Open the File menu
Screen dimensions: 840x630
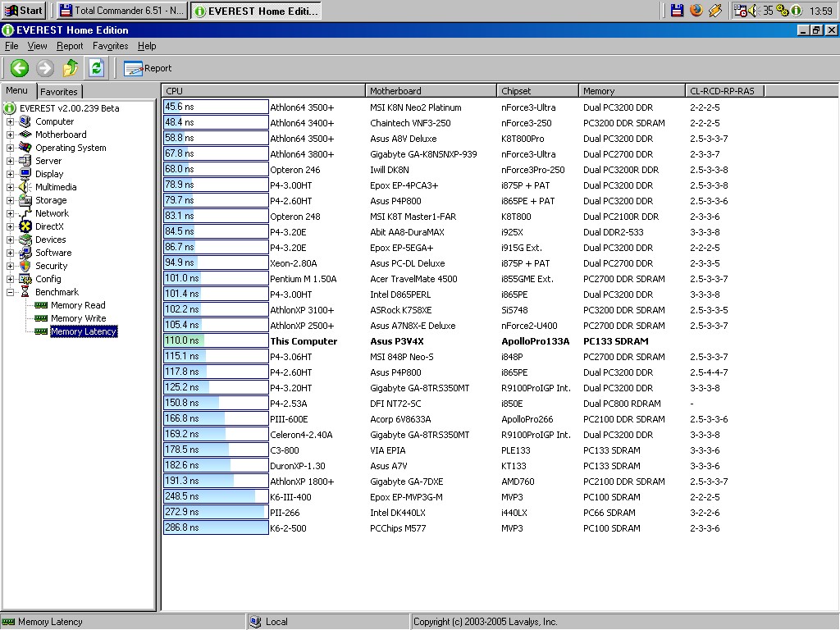[11, 46]
